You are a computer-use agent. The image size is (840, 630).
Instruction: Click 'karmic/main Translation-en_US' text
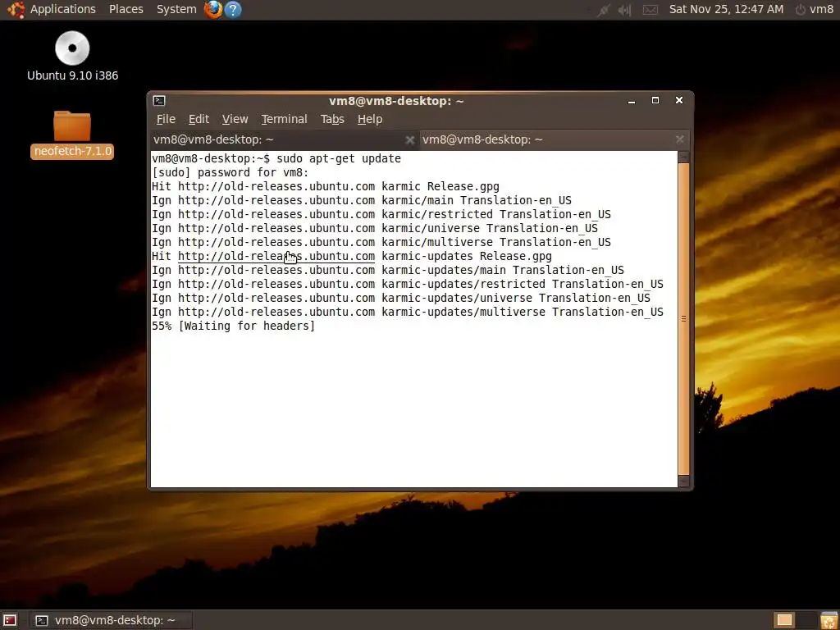click(x=477, y=200)
